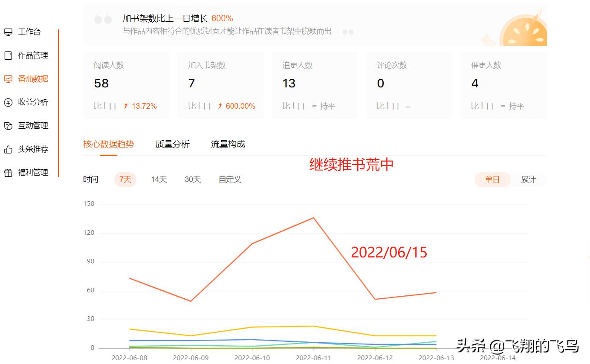The image size is (590, 364).
Task: Click the 作品管理 book icon
Action: (x=8, y=55)
